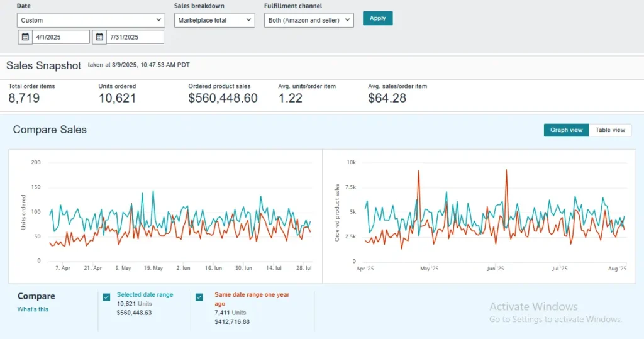644x339 pixels.
Task: Select the Avg. sales/order item value $64.28
Action: [x=387, y=98]
